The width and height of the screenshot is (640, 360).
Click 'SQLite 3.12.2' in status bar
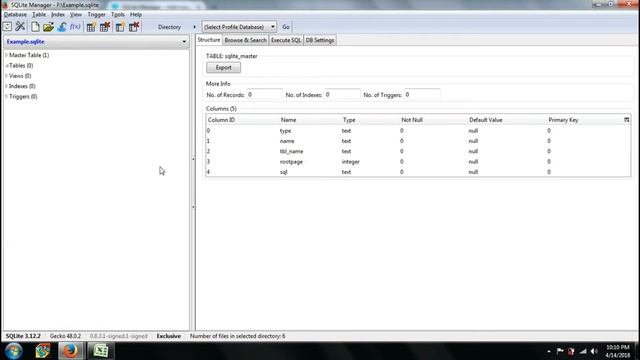(x=23, y=336)
